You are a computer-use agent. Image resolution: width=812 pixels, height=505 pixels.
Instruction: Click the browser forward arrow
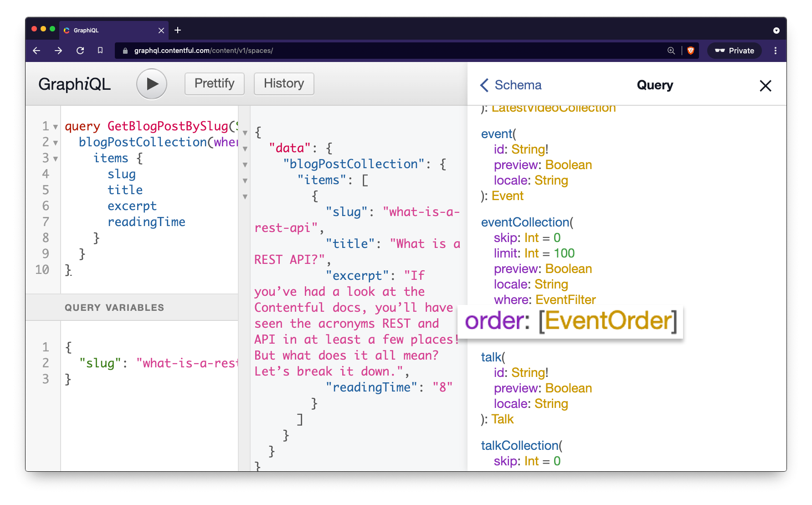pyautogui.click(x=58, y=51)
